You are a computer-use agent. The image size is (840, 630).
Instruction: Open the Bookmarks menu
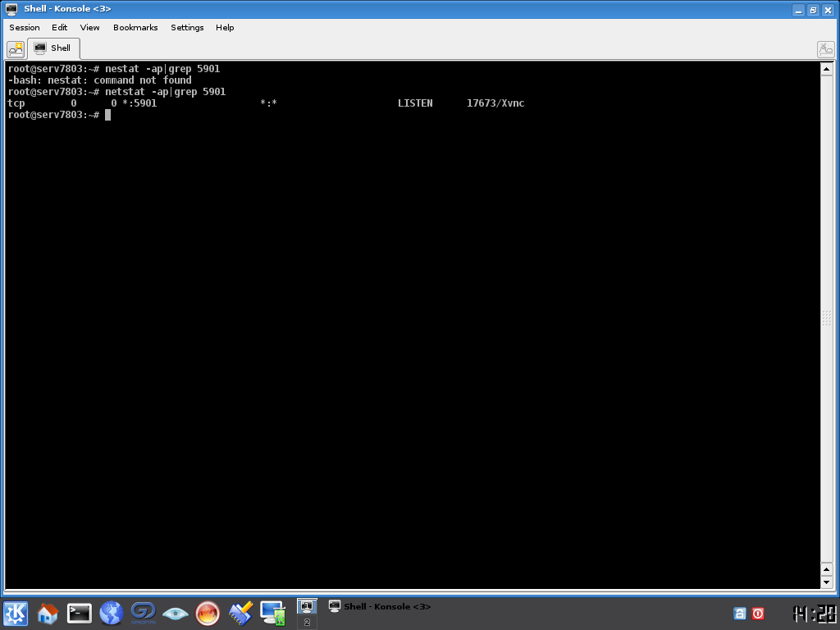coord(135,27)
